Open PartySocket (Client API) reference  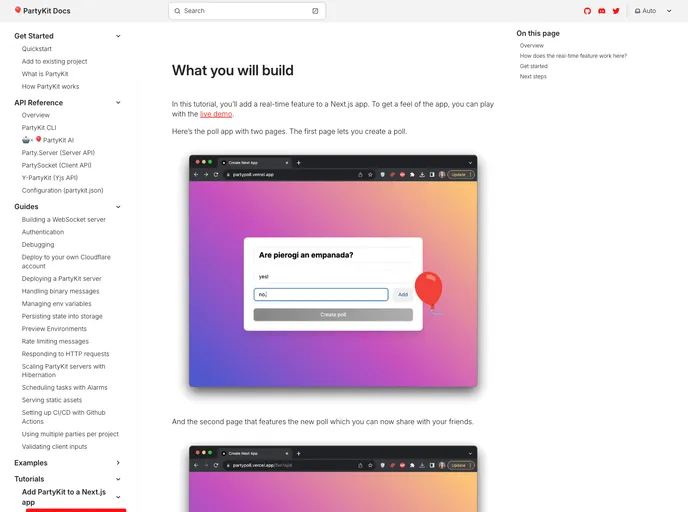[x=57, y=165]
